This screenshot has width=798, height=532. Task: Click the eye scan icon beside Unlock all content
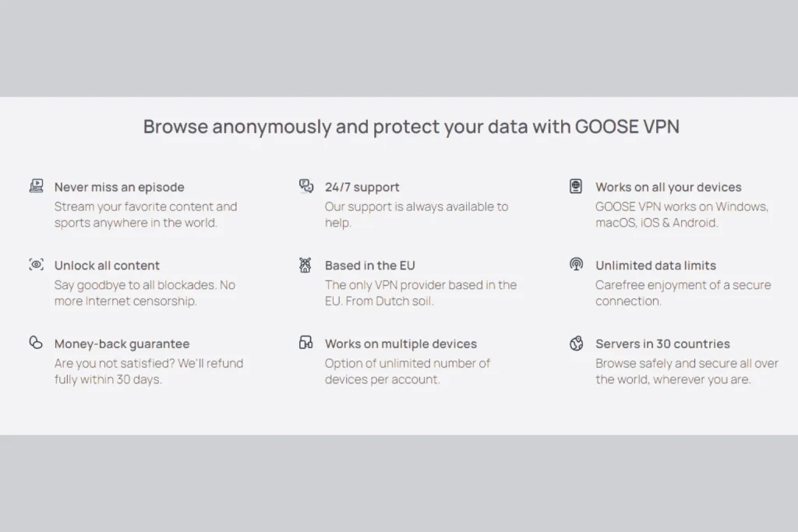tap(36, 265)
